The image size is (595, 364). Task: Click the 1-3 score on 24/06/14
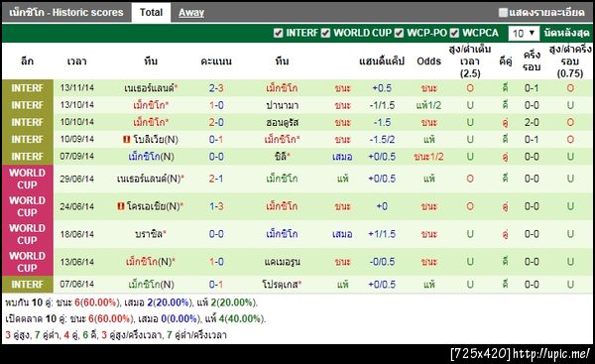click(216, 206)
